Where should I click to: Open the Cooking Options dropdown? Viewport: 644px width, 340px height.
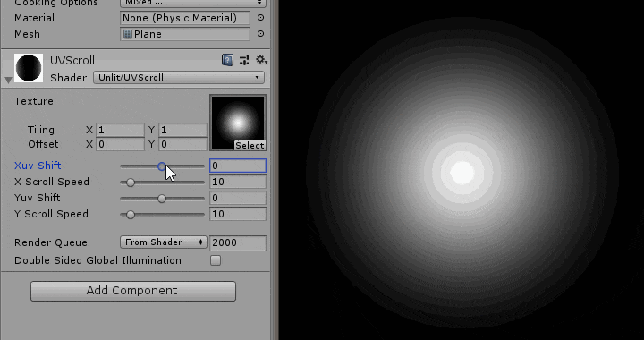[x=193, y=4]
